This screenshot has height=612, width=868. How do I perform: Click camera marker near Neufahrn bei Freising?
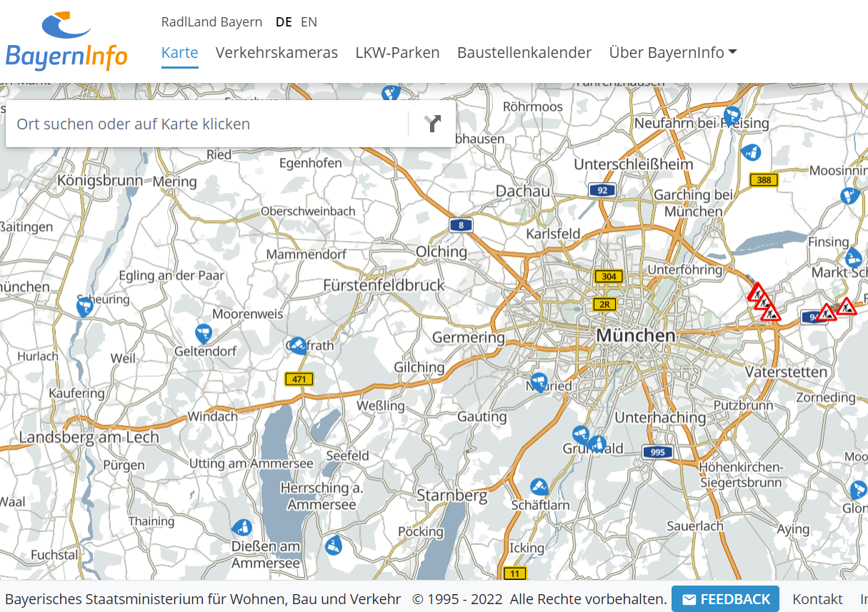pos(732,114)
